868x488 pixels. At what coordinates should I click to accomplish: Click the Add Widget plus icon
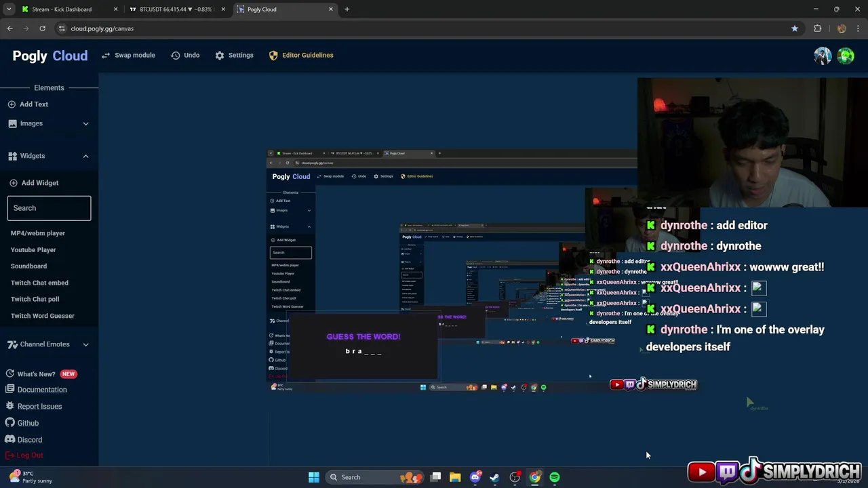pyautogui.click(x=13, y=183)
